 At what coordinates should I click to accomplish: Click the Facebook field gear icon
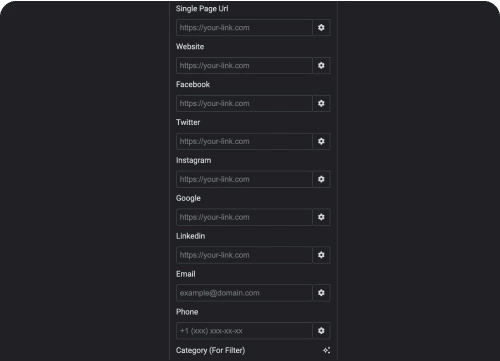pos(321,103)
